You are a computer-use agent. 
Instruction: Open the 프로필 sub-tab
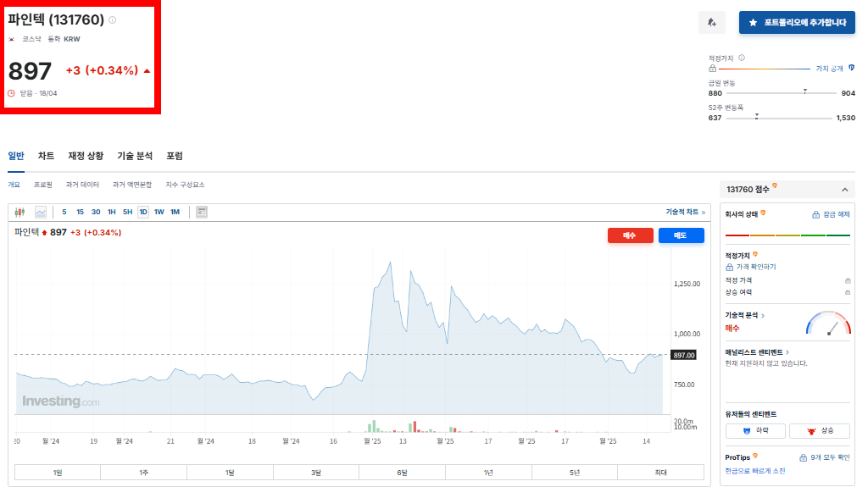[42, 185]
